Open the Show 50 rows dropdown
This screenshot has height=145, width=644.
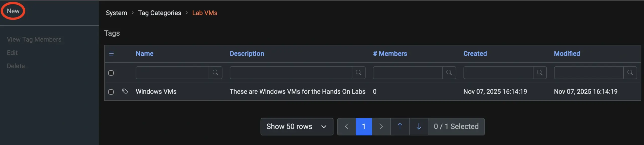pos(297,126)
